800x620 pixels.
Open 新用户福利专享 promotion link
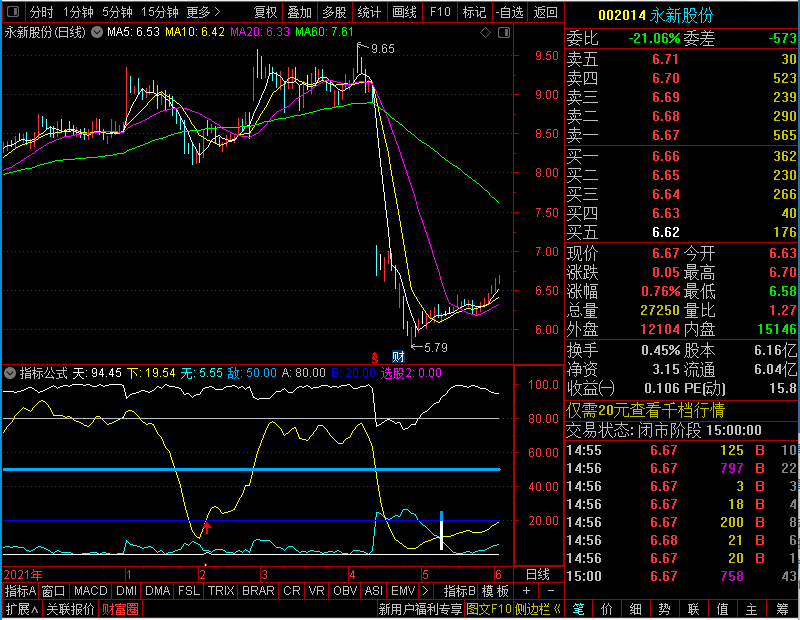coord(420,609)
